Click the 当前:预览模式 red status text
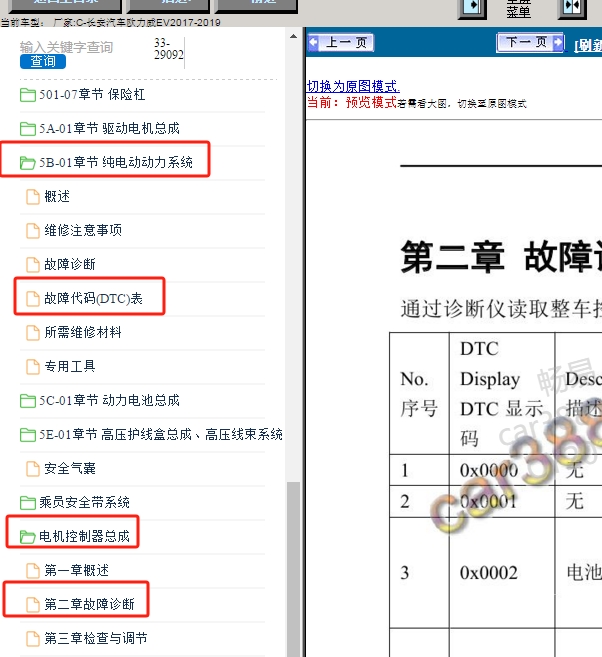The height and width of the screenshot is (657, 602). pos(352,102)
